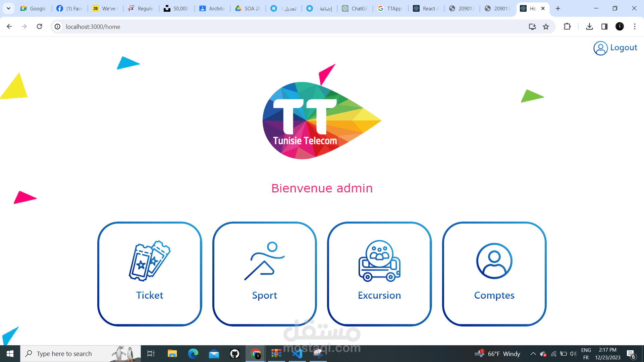Open the Comptes card
The image size is (644, 362).
click(494, 274)
